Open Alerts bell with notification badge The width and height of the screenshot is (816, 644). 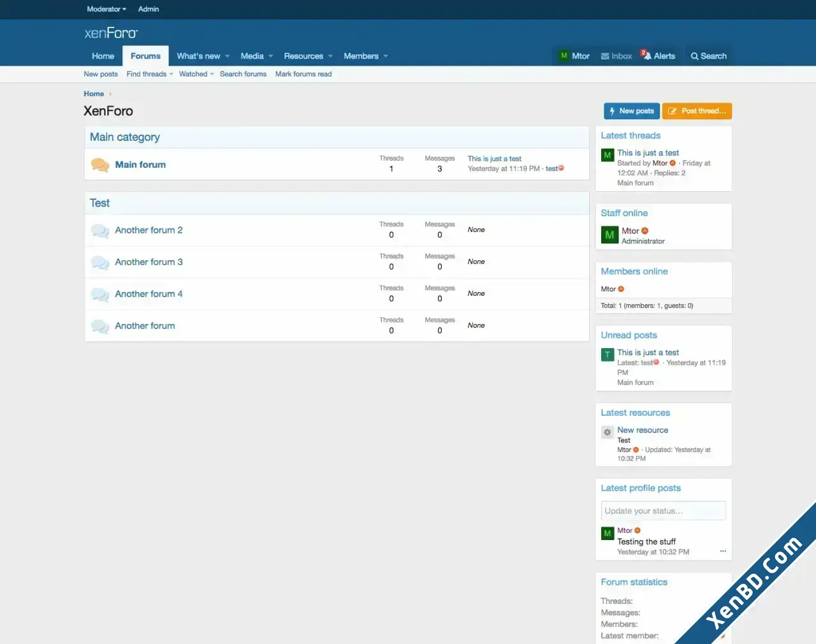coord(659,56)
